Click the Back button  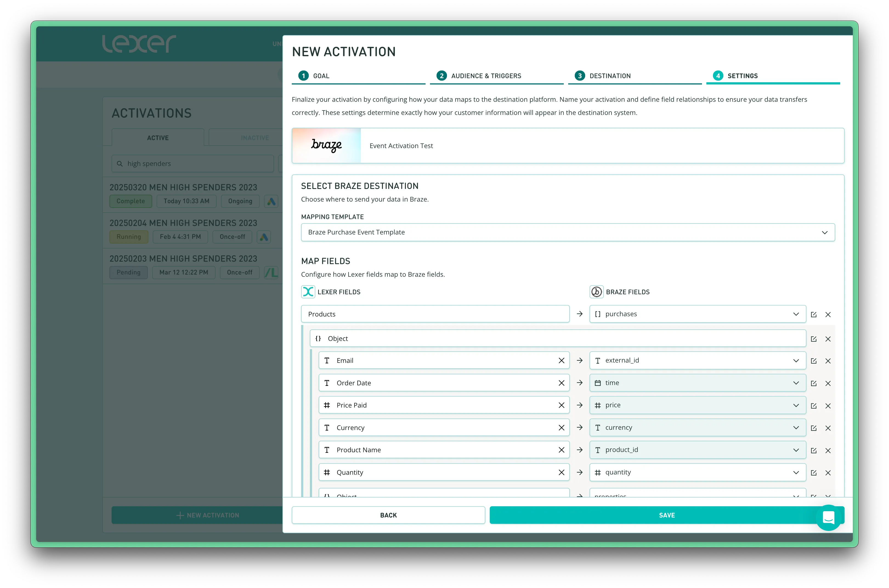(x=388, y=515)
